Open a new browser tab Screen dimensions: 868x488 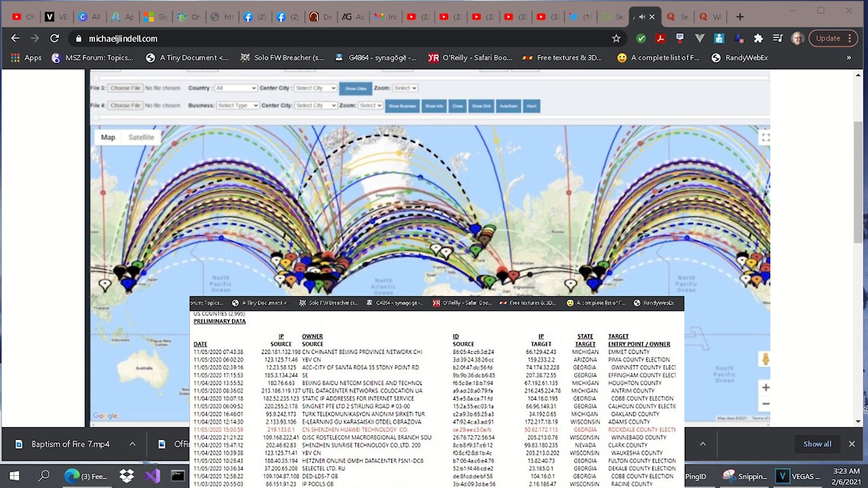[740, 17]
